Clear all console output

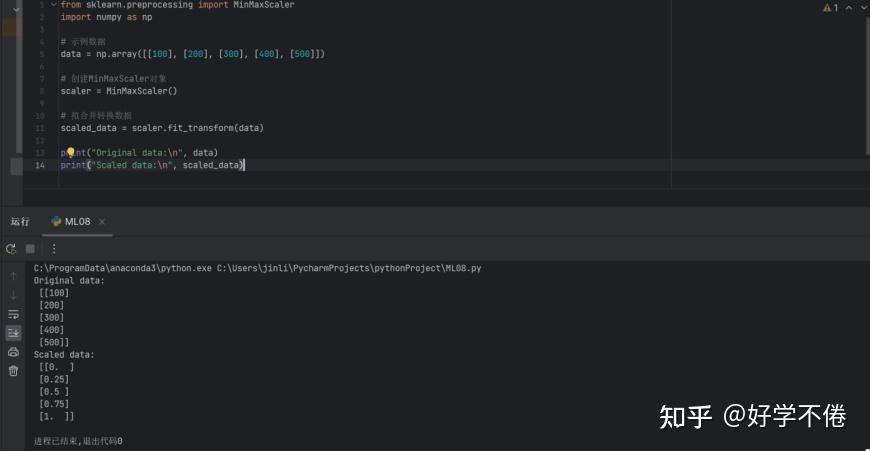coord(13,371)
